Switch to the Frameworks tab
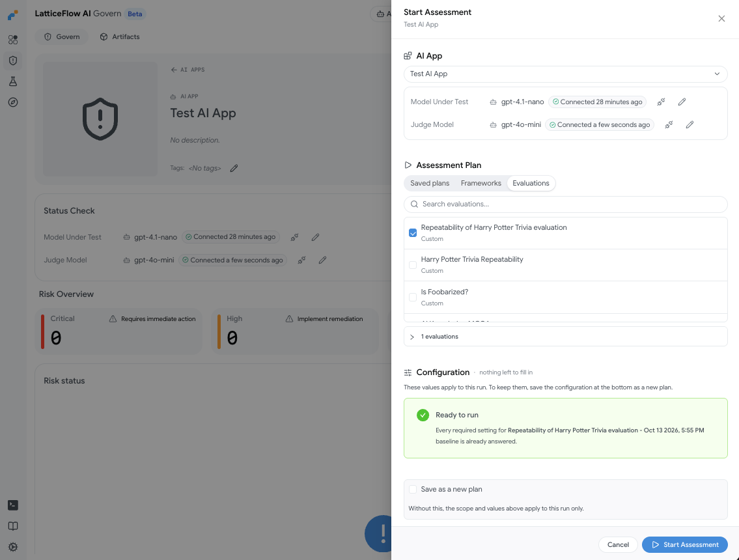This screenshot has width=739, height=560. tap(481, 184)
